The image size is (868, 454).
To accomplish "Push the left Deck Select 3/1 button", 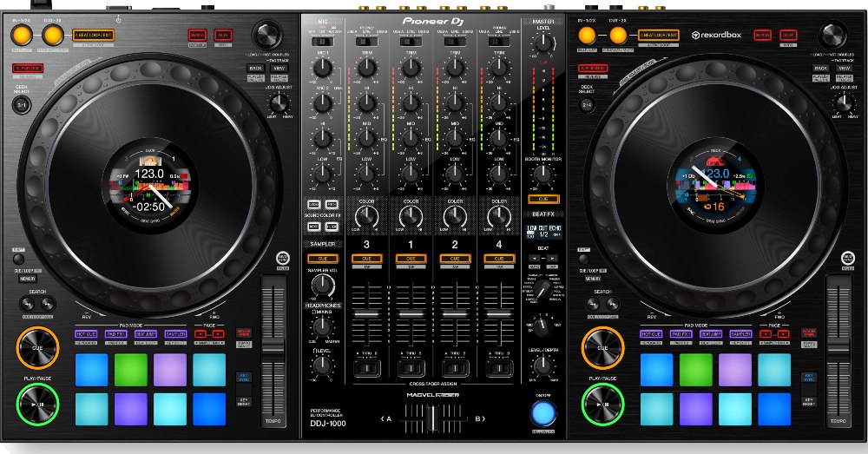I will [22, 104].
